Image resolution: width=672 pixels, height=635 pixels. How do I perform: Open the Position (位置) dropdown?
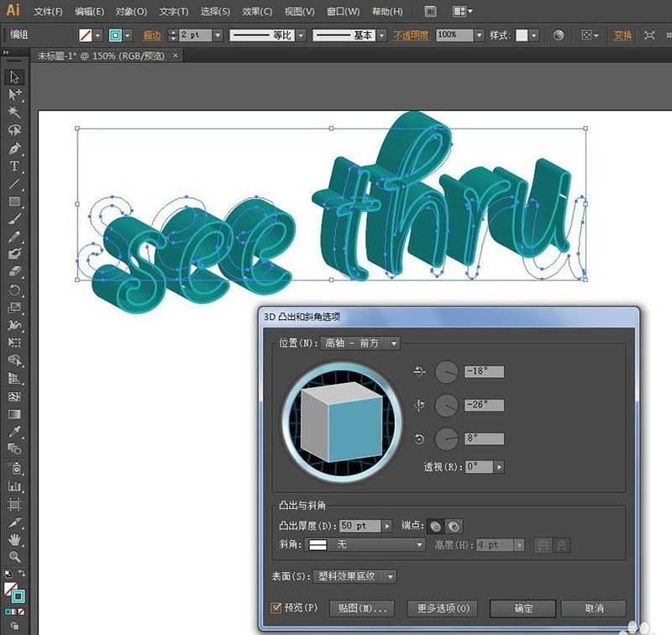(x=360, y=344)
